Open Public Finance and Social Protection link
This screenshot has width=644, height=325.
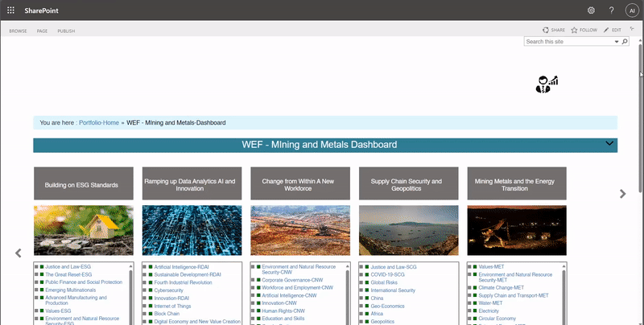[x=84, y=282]
